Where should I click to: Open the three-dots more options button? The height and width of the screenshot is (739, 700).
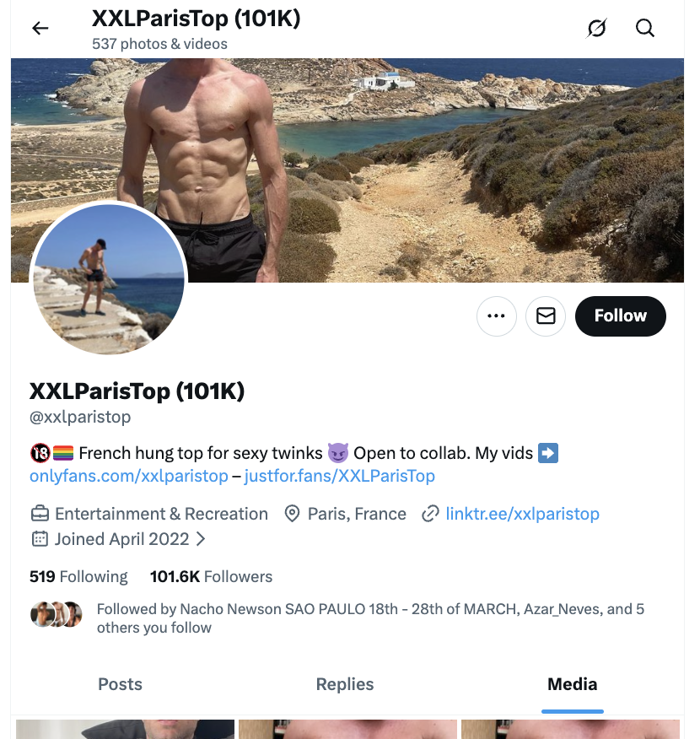coord(496,316)
